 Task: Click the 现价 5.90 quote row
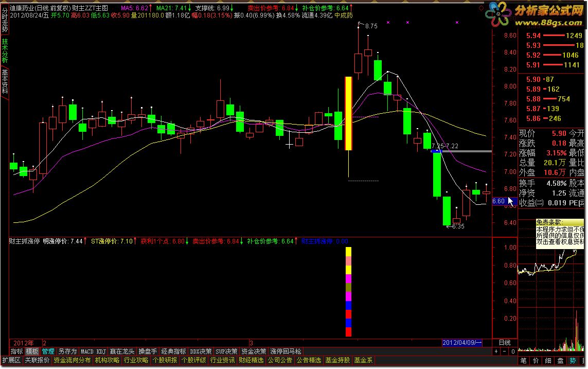click(x=543, y=133)
